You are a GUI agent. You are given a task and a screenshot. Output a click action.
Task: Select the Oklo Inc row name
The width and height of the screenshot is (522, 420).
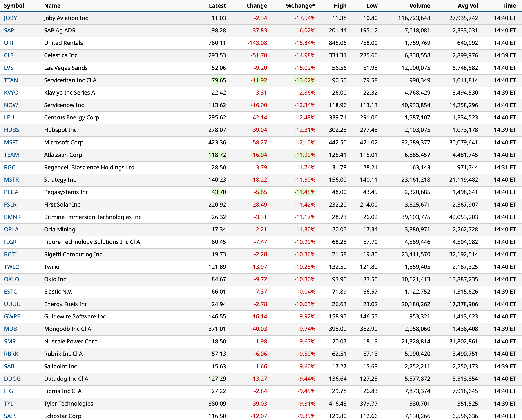click(55, 279)
